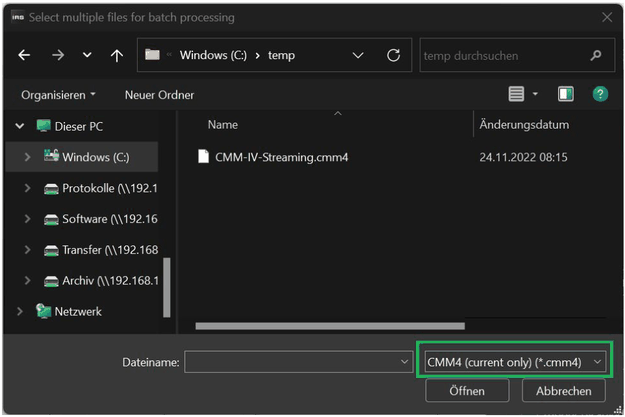Go forward with the right arrow

tap(58, 55)
